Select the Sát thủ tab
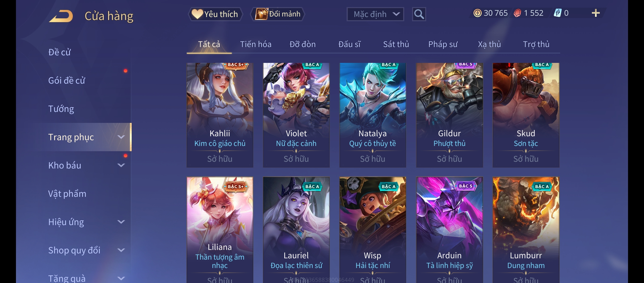This screenshot has height=283, width=644. [396, 44]
